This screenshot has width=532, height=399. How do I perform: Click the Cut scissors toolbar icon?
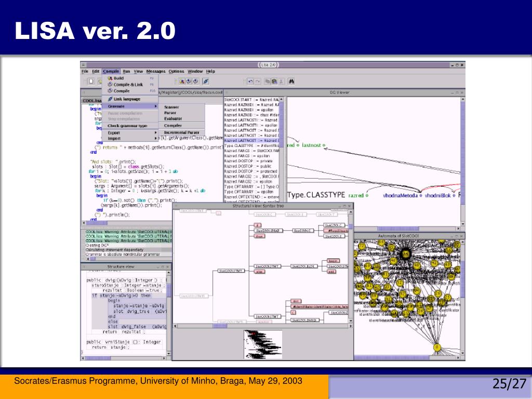(281, 81)
